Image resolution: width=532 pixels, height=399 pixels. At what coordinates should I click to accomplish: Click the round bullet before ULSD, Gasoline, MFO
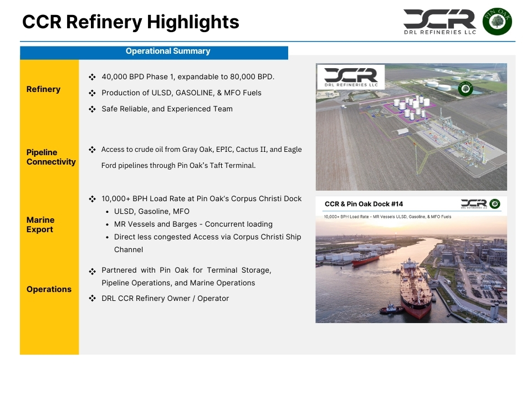pyautogui.click(x=108, y=211)
